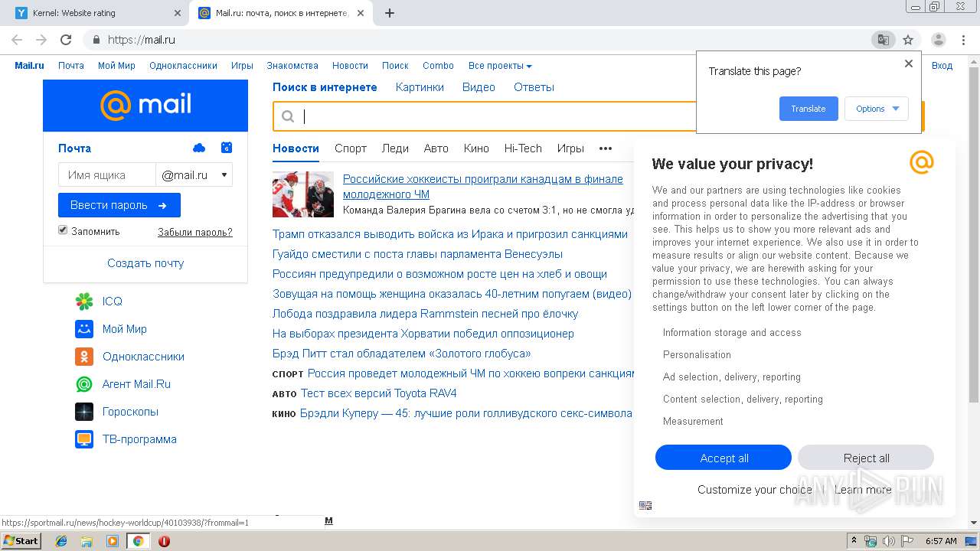Select Information storage and access option
The image size is (980, 551).
point(732,333)
